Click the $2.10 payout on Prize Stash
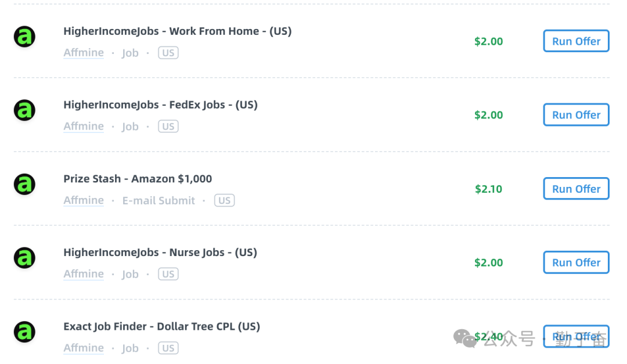Image resolution: width=627 pixels, height=364 pixels. 488,189
